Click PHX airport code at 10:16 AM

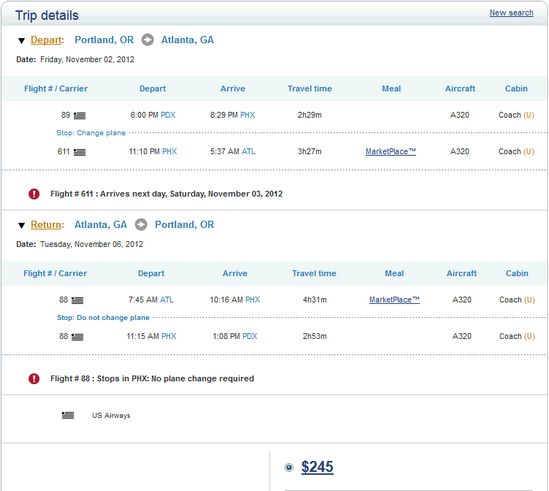(253, 300)
